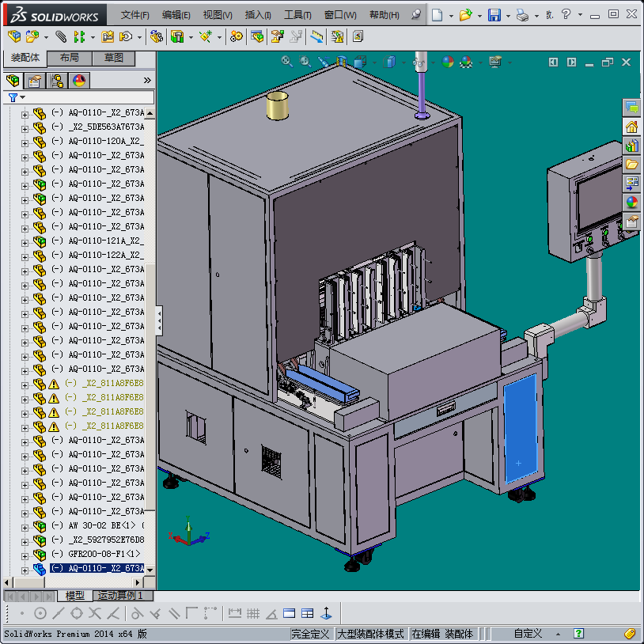This screenshot has height=644, width=644.
Task: Toggle the Section View icon
Action: (342, 61)
